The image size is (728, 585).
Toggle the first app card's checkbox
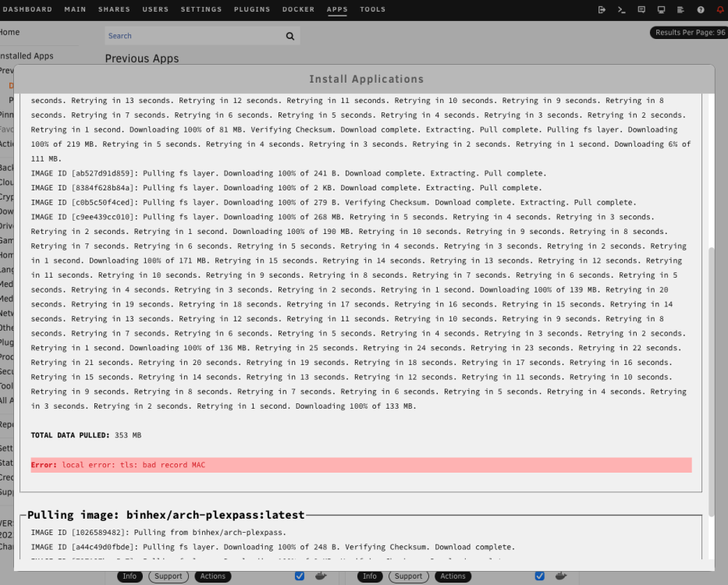pyautogui.click(x=300, y=576)
